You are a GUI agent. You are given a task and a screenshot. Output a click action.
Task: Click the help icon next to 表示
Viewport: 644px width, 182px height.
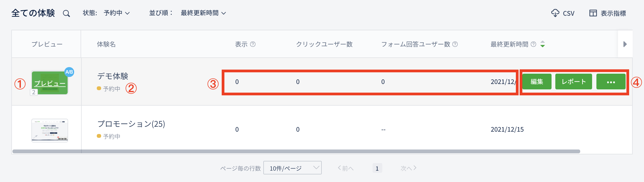pos(253,44)
